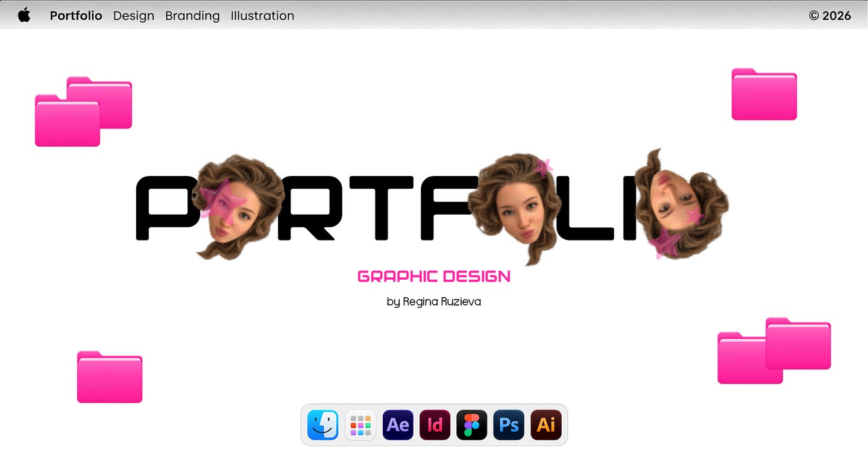The width and height of the screenshot is (868, 457).
Task: Click the Figma dock icon
Action: (472, 425)
